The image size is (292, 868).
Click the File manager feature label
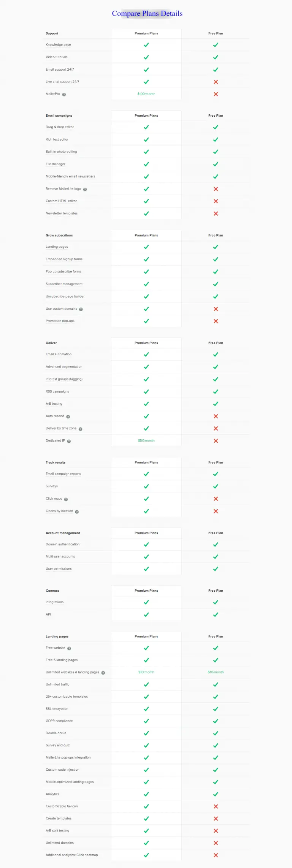click(56, 164)
